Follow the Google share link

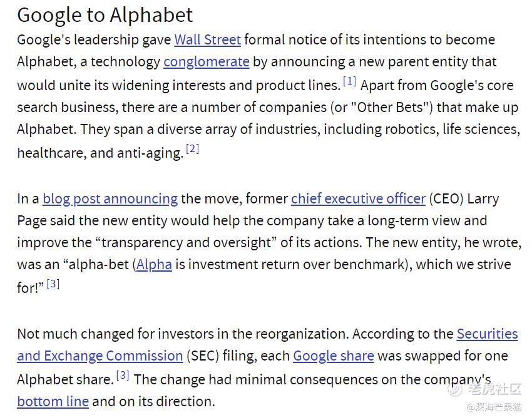334,356
